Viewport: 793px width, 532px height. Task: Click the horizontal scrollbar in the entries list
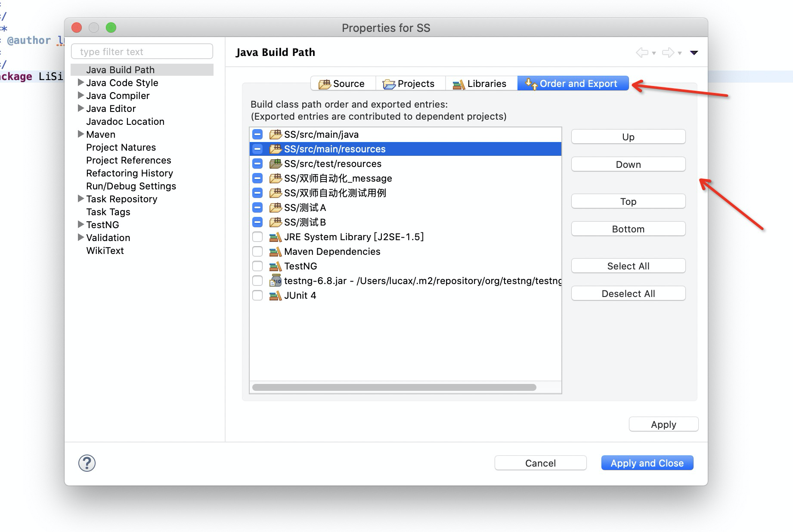coord(394,387)
